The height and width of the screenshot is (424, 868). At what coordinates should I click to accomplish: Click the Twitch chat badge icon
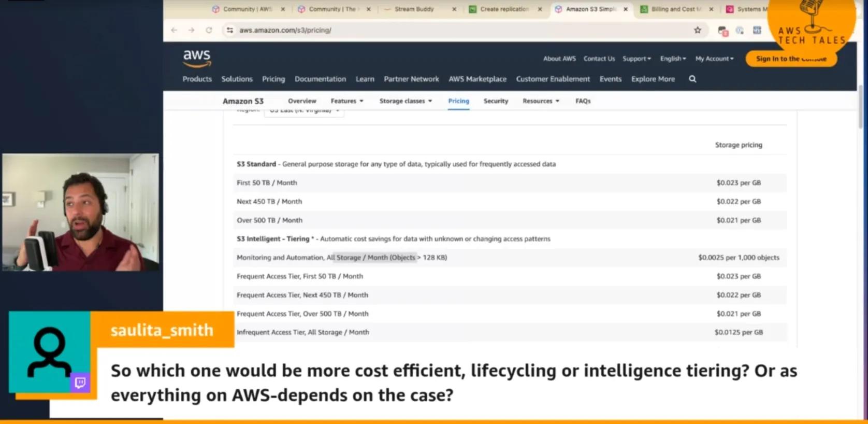point(80,383)
